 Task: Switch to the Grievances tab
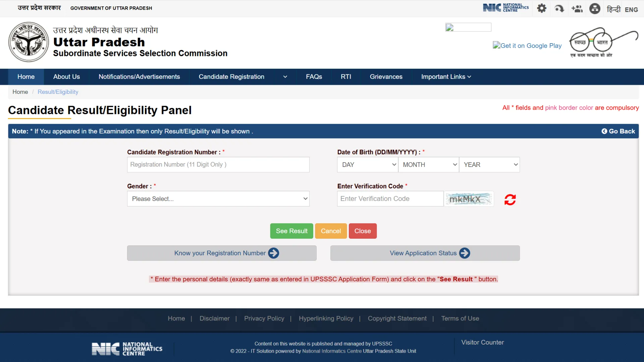386,77
